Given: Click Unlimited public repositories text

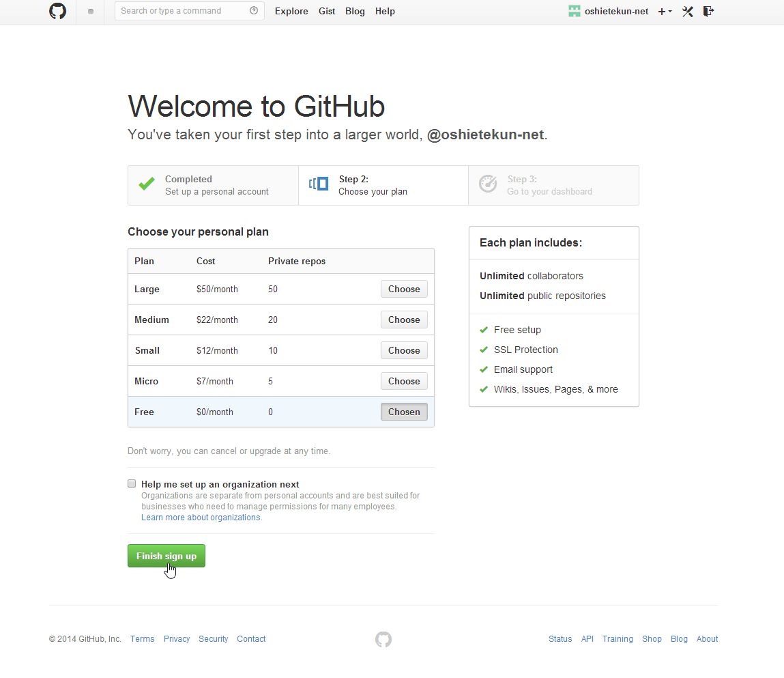Looking at the screenshot, I should coord(542,296).
